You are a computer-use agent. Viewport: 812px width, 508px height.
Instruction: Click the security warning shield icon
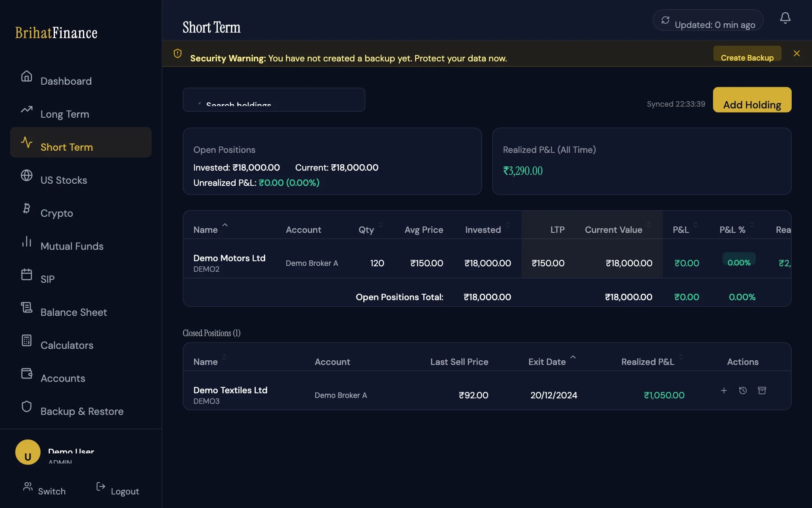coord(178,53)
